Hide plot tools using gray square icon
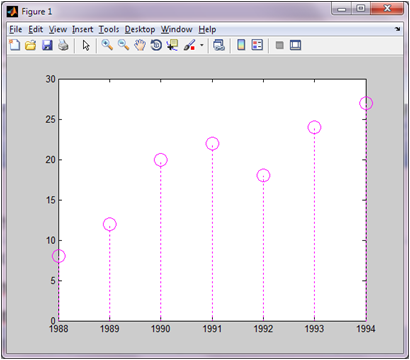The image size is (410, 360). click(280, 45)
